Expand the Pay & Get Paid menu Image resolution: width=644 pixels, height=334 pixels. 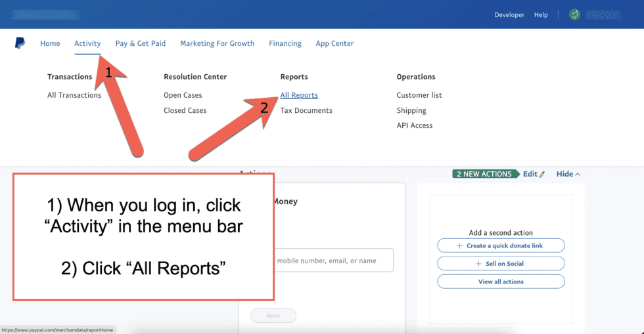141,43
